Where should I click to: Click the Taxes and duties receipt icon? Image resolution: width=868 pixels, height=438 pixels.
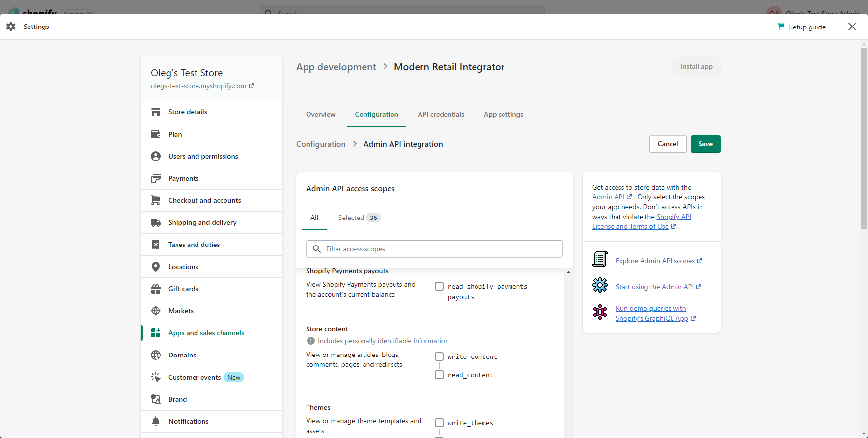156,245
